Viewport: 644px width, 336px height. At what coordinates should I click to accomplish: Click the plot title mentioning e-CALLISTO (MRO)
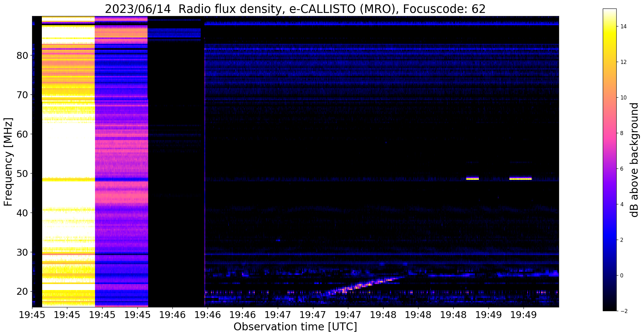[x=295, y=9]
